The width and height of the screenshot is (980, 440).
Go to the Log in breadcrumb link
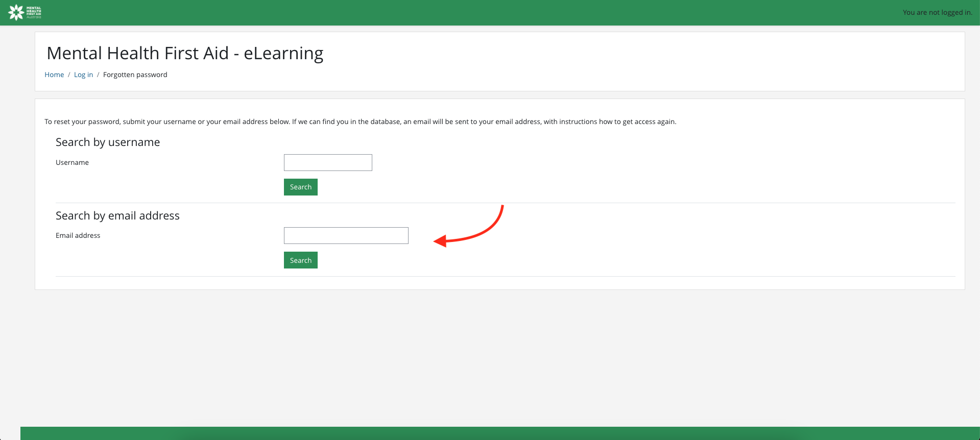click(x=83, y=75)
